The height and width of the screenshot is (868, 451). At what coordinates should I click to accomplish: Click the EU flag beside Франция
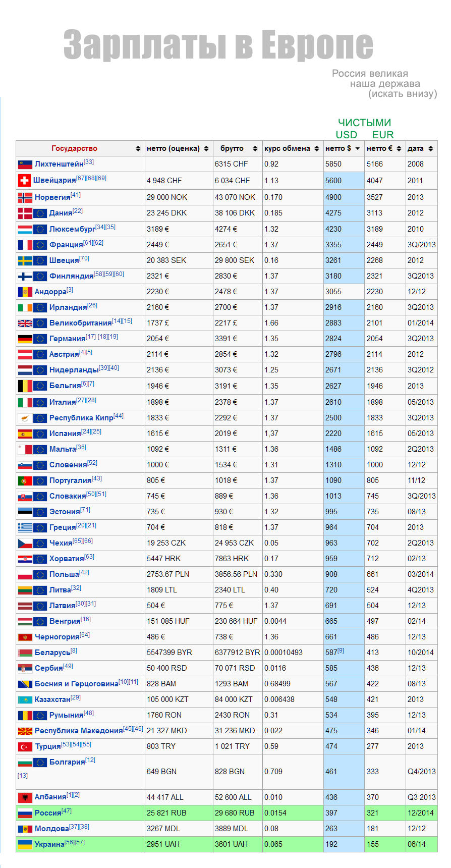click(40, 245)
